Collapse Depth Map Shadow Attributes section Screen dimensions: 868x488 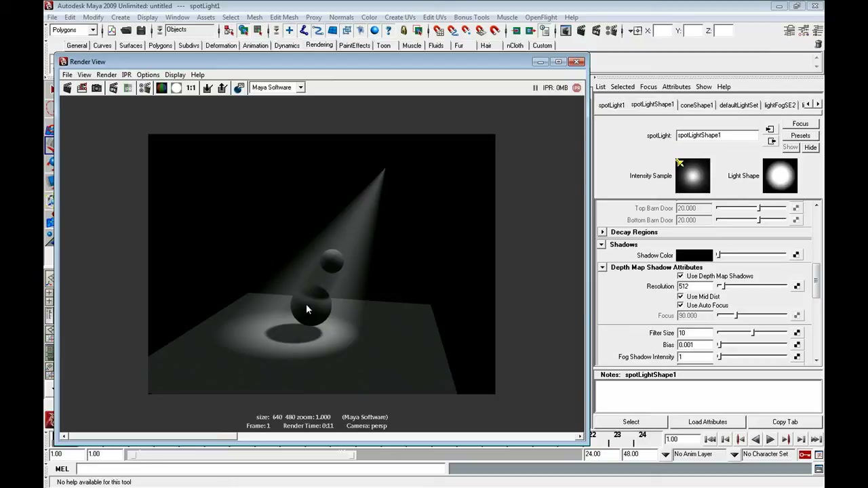(x=602, y=267)
